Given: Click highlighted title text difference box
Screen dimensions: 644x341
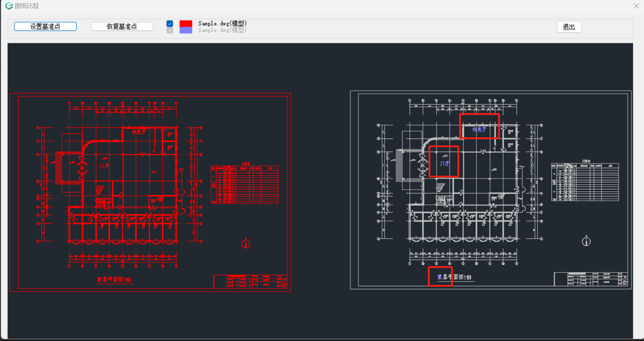Looking at the screenshot, I should [440, 276].
